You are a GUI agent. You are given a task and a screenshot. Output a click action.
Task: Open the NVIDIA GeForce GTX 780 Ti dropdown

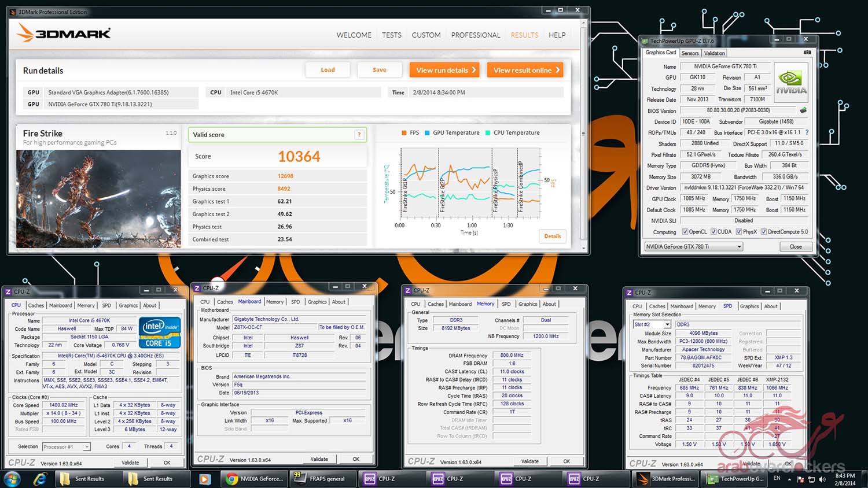click(693, 247)
